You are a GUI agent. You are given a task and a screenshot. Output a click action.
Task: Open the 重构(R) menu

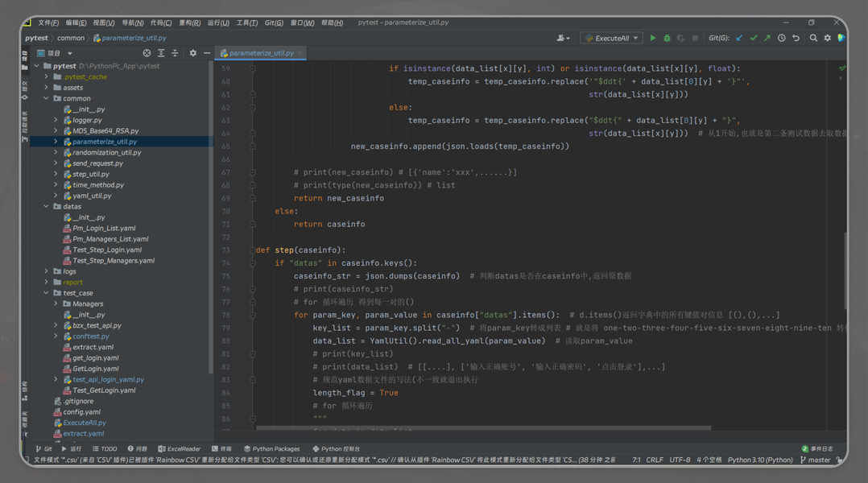190,23
